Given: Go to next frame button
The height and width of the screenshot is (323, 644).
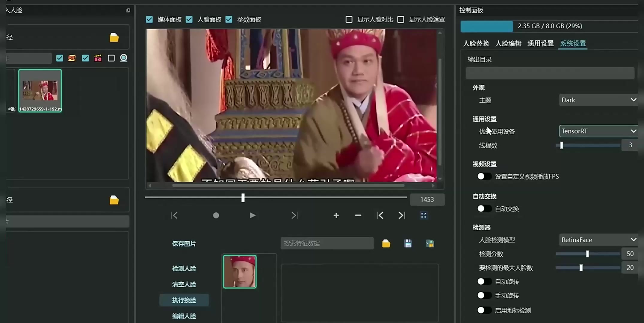Looking at the screenshot, I should [x=294, y=215].
